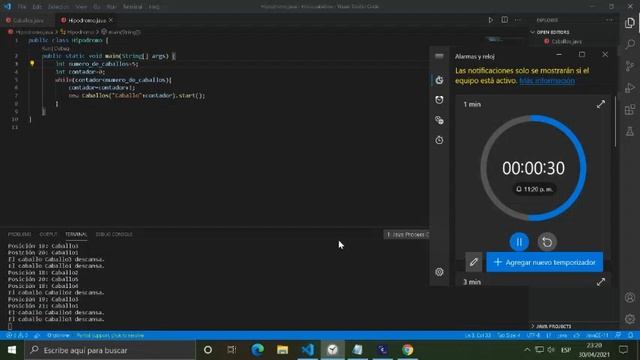Viewport: 640px width, 360px height.
Task: Click Agregar nuevo temporizador button
Action: click(544, 262)
